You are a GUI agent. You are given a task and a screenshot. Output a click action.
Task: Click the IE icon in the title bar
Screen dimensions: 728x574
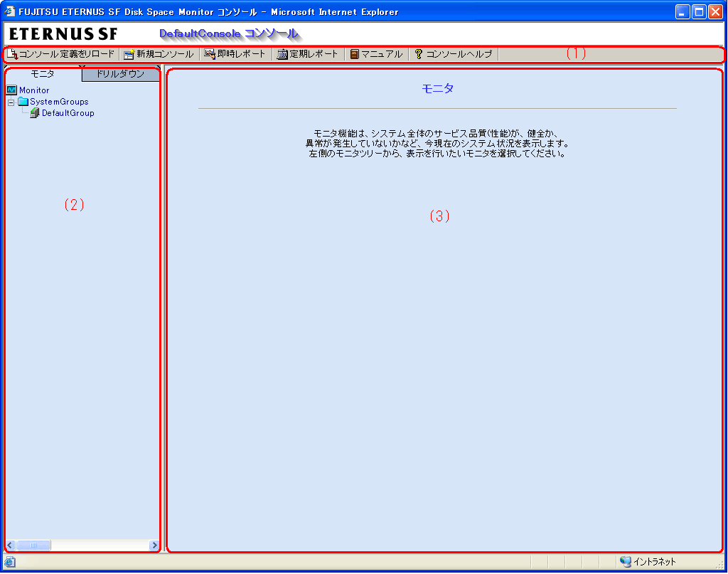coord(9,11)
